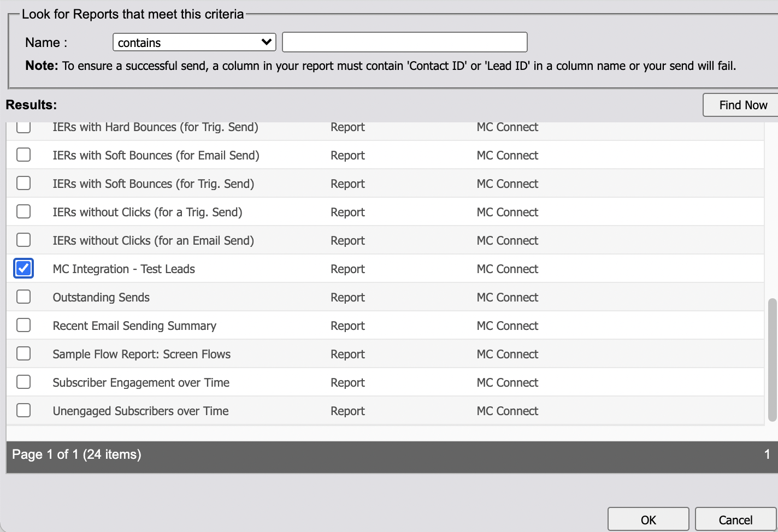
Task: Enable the Subscriber Engagement over Time checkbox
Action: click(x=23, y=382)
